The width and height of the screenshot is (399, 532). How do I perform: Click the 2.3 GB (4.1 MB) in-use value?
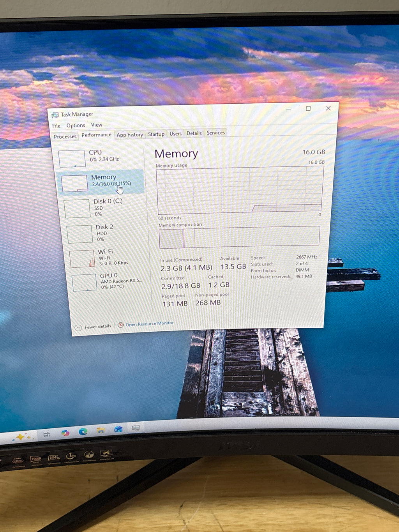[186, 268]
